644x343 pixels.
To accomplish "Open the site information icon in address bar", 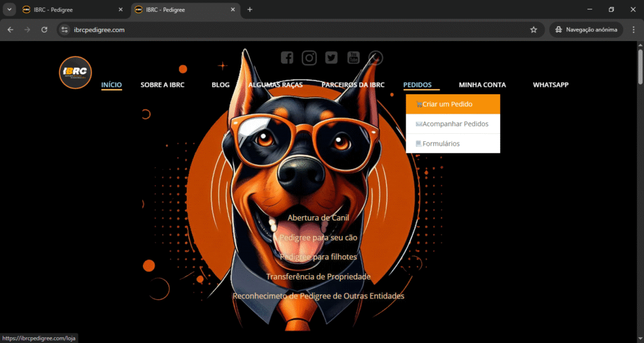I will coord(65,30).
